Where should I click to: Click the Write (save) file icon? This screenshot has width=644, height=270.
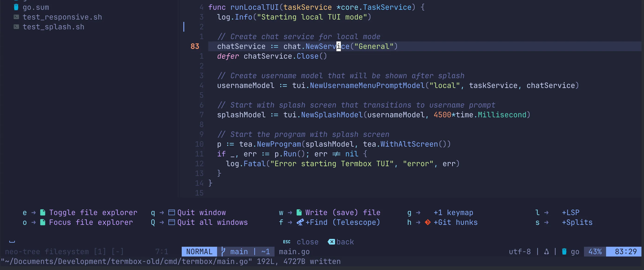[x=299, y=213]
